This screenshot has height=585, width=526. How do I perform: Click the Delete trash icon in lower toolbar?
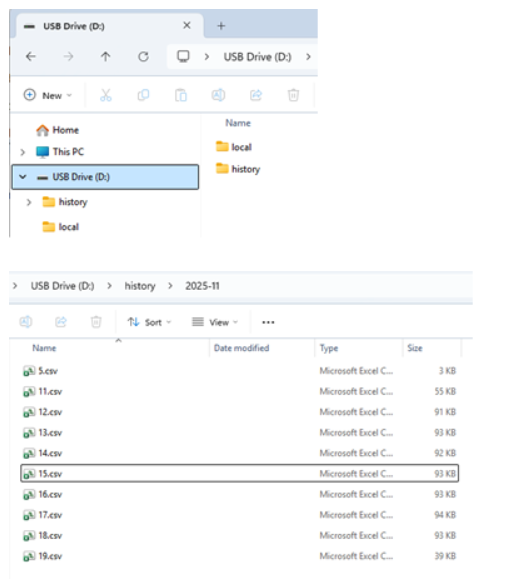click(x=96, y=322)
